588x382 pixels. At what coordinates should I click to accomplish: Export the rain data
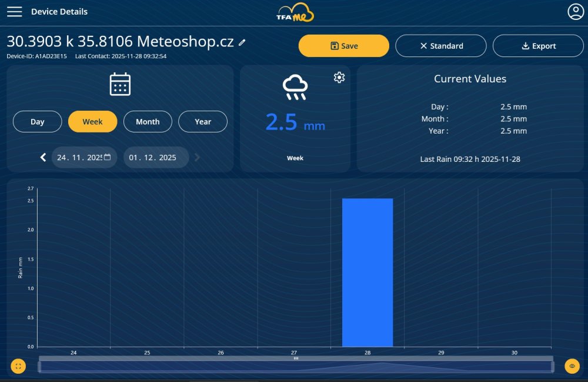point(538,46)
